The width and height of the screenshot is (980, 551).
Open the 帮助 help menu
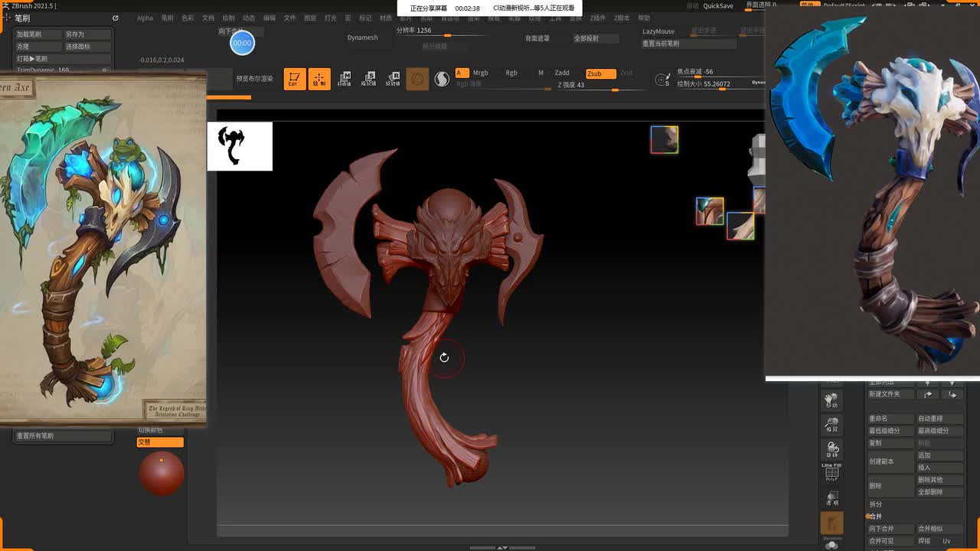[x=644, y=18]
